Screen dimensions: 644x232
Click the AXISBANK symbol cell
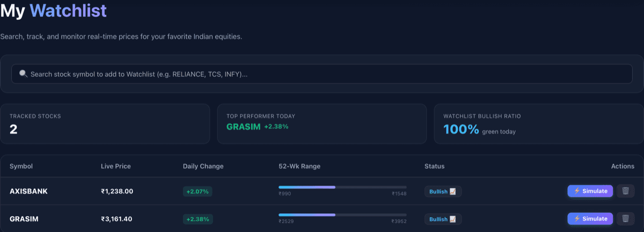pos(28,191)
